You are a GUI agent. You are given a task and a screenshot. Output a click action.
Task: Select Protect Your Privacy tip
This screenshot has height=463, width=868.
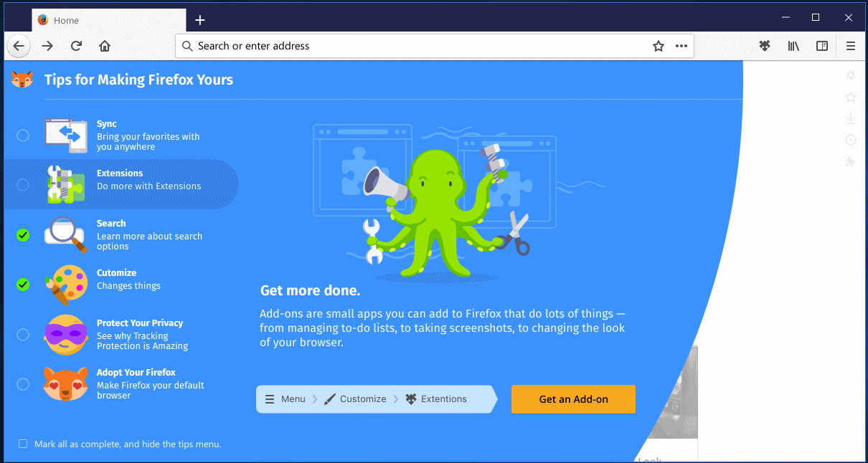click(121, 335)
